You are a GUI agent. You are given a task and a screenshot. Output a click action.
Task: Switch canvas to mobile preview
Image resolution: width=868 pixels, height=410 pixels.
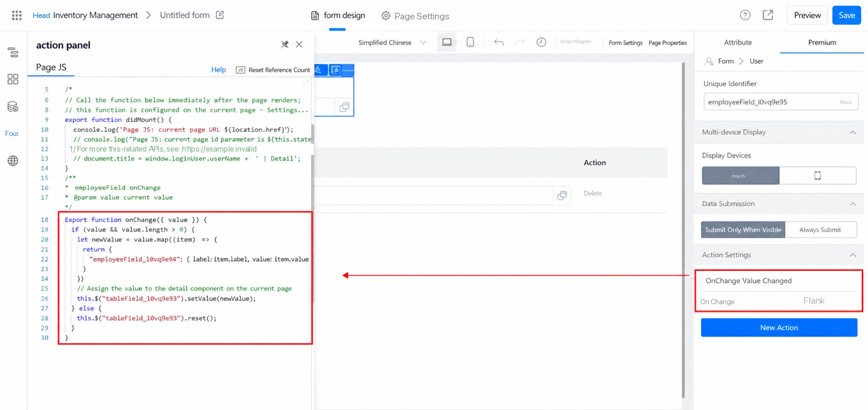coord(470,43)
